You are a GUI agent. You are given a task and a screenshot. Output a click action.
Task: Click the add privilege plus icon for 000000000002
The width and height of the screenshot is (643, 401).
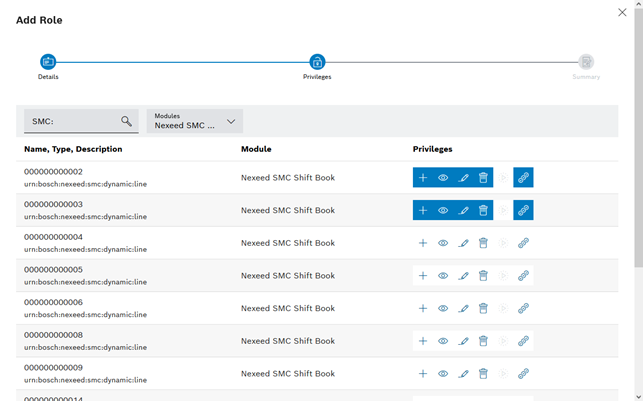(x=423, y=178)
